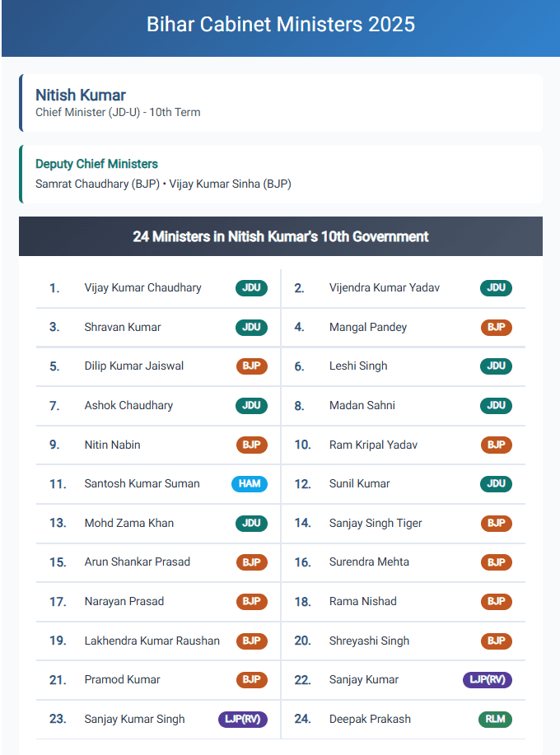Click the BJP badge beside Nitin Nabin
Screen dimensions: 560x755
point(251,445)
